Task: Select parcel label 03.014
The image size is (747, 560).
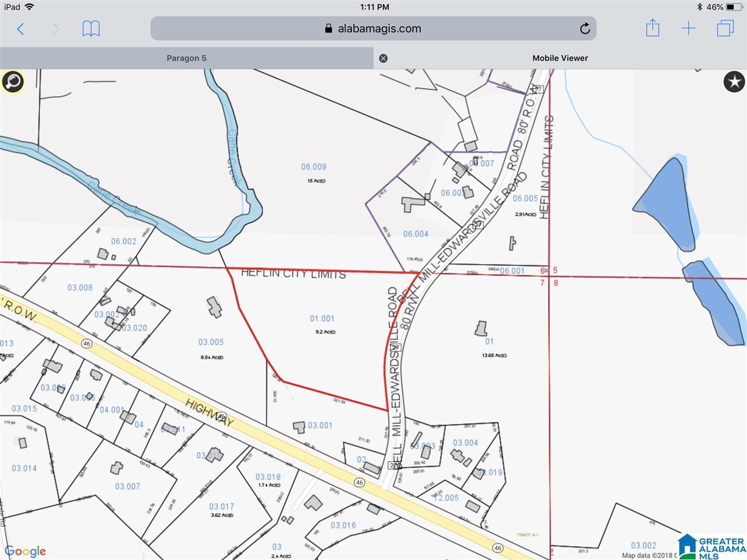Action: click(x=24, y=468)
